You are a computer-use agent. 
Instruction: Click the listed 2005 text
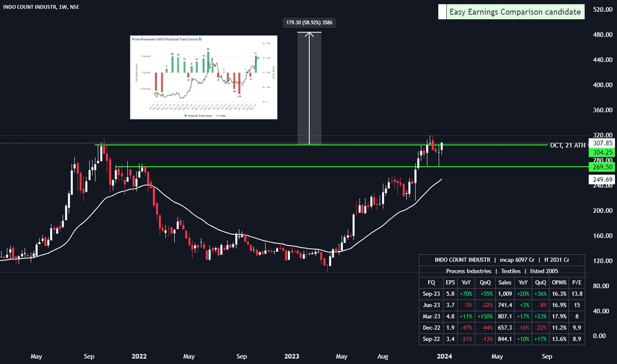coord(544,271)
